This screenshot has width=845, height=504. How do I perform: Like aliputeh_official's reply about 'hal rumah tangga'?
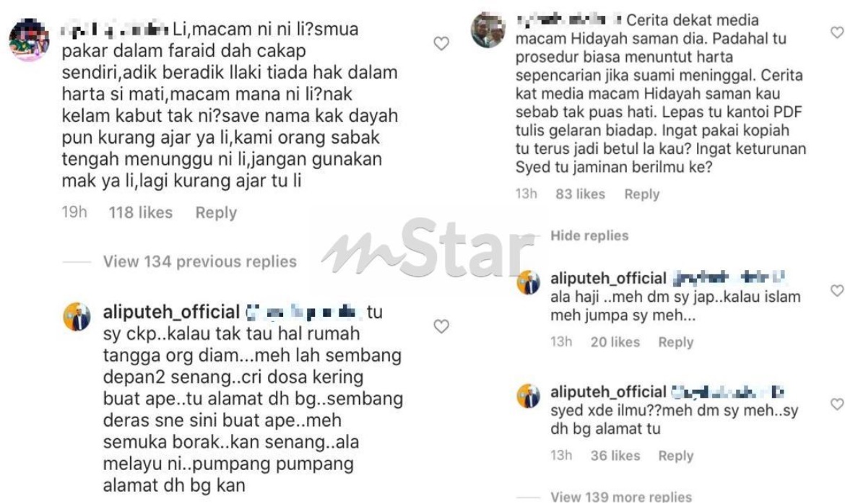[x=441, y=326]
